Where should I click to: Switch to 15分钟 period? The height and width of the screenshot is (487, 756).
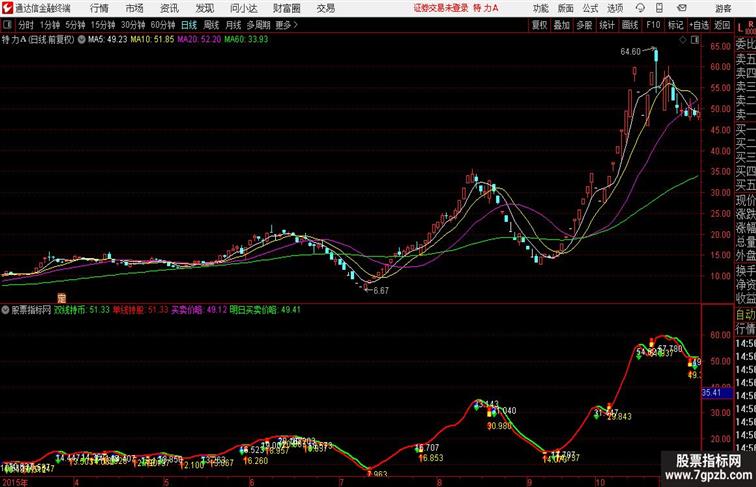[x=103, y=25]
